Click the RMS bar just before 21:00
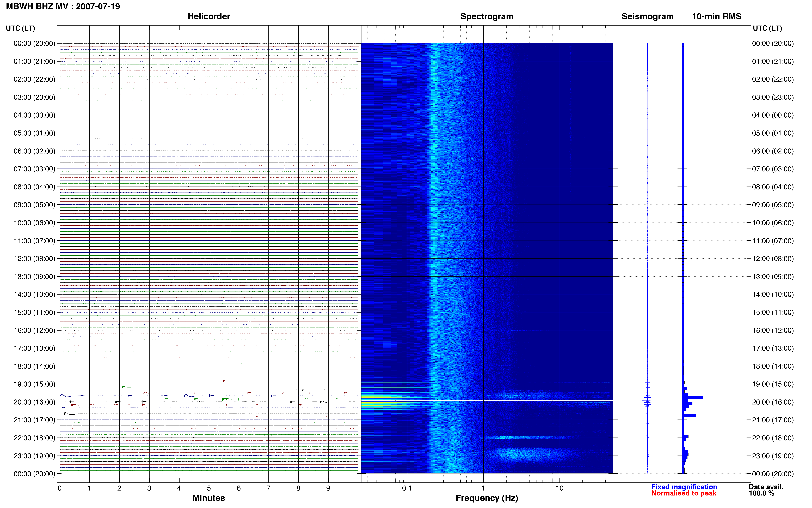The image size is (812, 508). [x=690, y=416]
